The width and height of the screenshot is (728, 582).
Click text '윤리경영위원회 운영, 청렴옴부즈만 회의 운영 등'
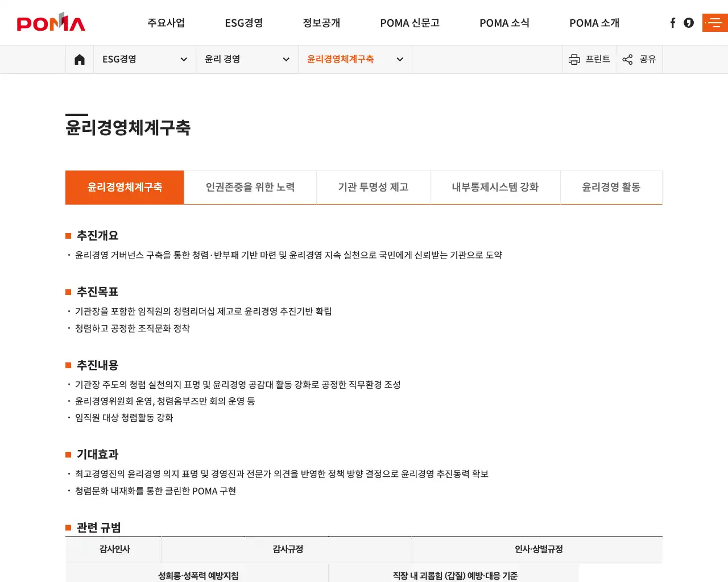[x=165, y=401]
